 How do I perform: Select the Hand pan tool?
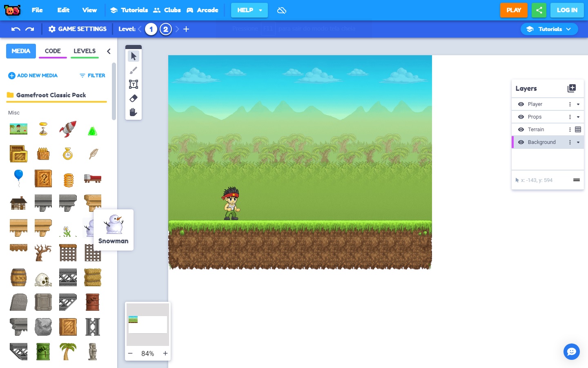point(133,112)
